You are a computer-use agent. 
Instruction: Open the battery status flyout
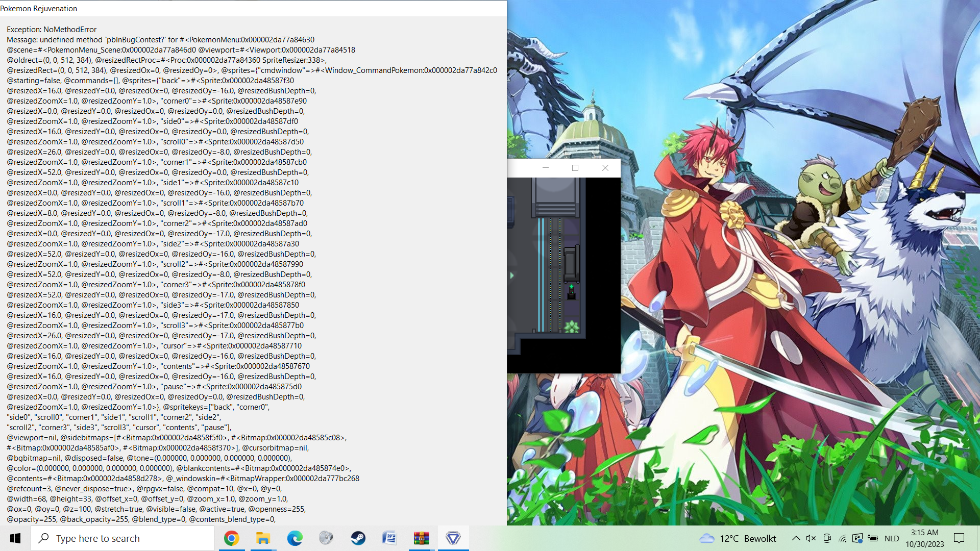pos(873,538)
